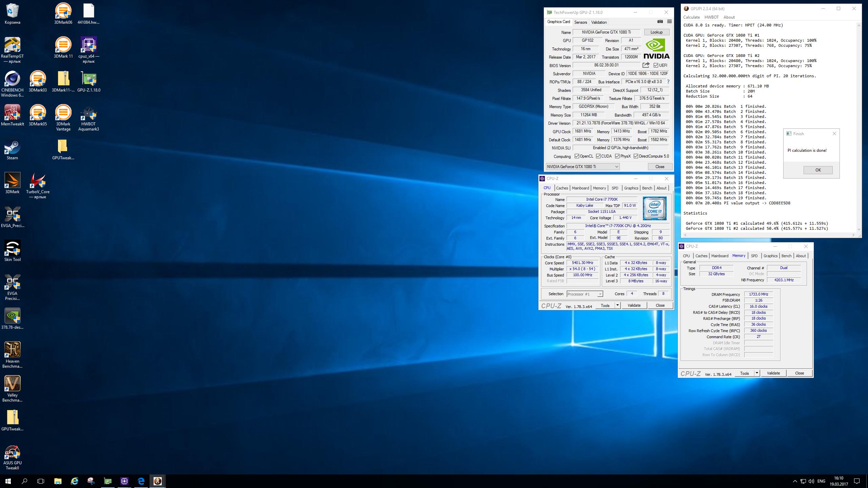Open taskbar Search icon
The height and width of the screenshot is (488, 868).
(x=24, y=481)
